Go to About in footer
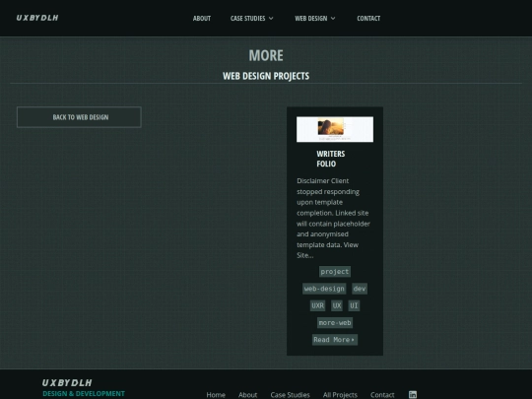 [x=247, y=395]
